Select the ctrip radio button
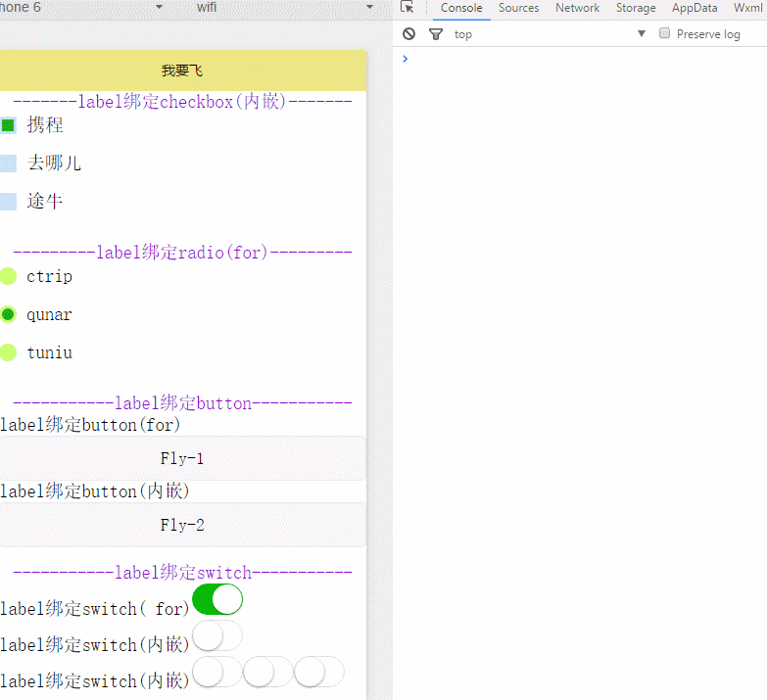Viewport: 767px width, 700px height. tap(8, 276)
